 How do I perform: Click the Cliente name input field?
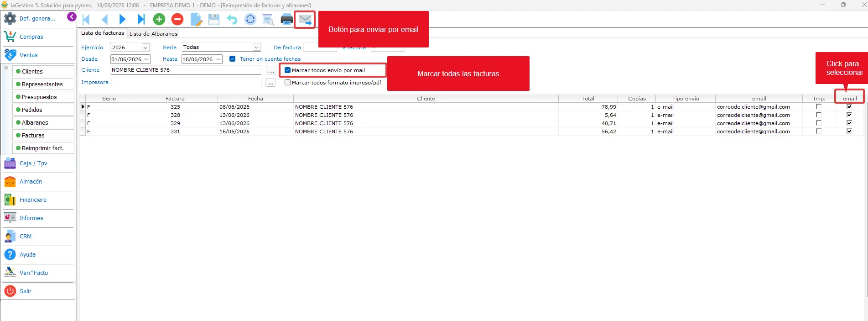[x=186, y=70]
